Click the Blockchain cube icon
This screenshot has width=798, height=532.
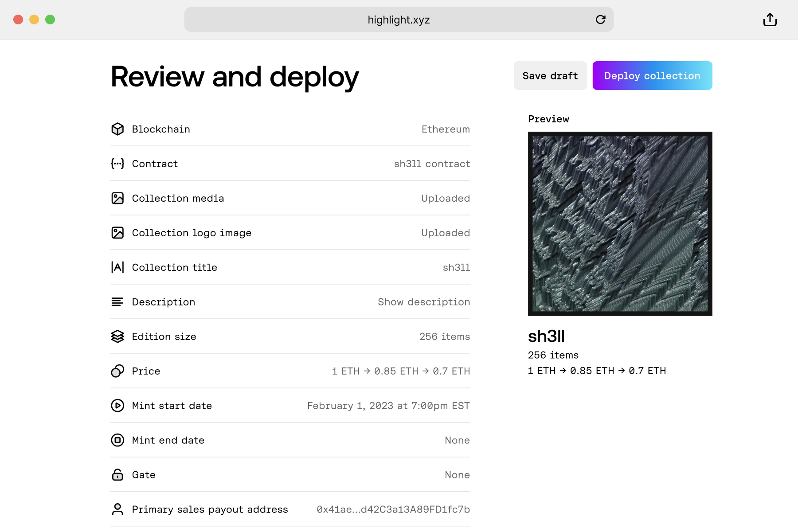point(117,129)
